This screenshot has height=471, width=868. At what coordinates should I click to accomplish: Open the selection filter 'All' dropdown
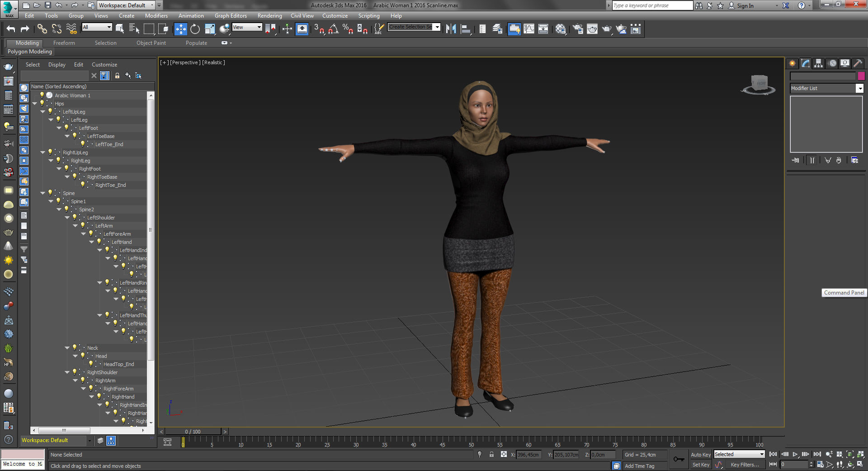tap(97, 27)
